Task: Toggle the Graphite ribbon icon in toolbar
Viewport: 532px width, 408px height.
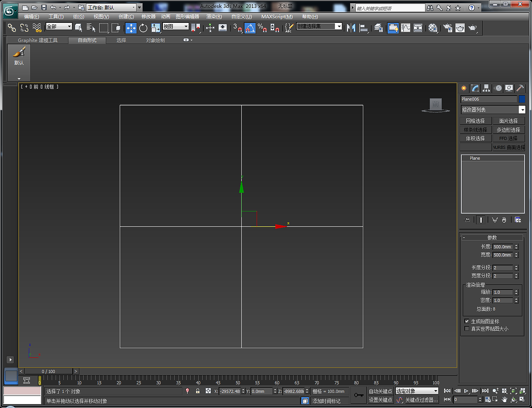Action: coord(393,28)
